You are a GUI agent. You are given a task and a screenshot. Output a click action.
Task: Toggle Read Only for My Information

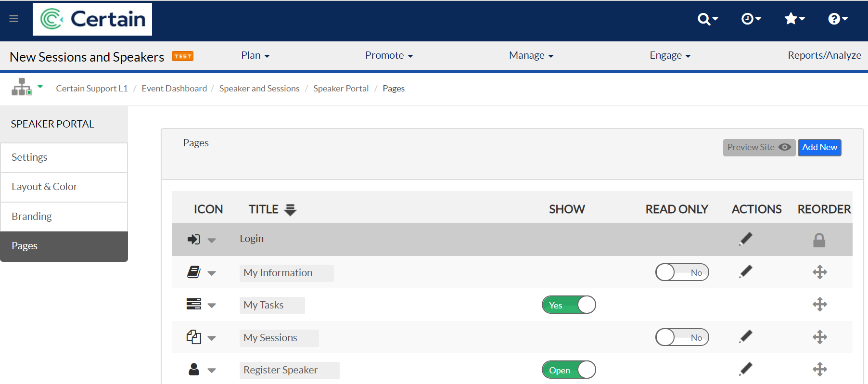click(682, 272)
